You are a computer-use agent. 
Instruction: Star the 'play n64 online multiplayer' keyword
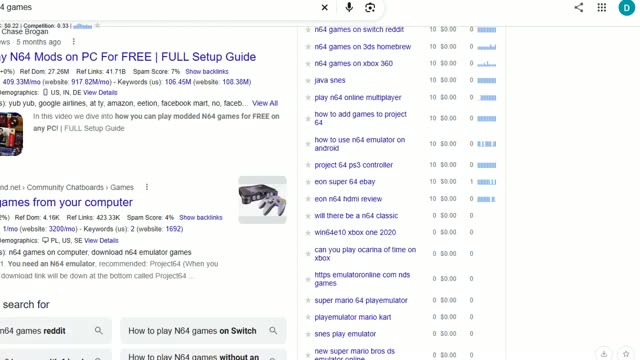[x=308, y=98]
